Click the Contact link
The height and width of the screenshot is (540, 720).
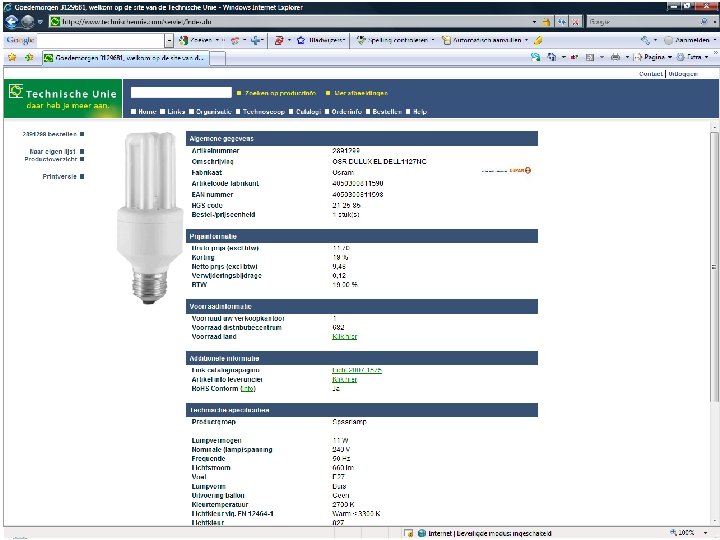pos(651,74)
